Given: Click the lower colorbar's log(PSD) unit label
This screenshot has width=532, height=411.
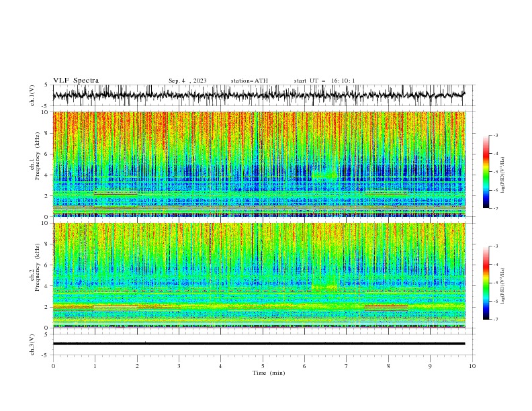Looking at the screenshot, I should [503, 285].
